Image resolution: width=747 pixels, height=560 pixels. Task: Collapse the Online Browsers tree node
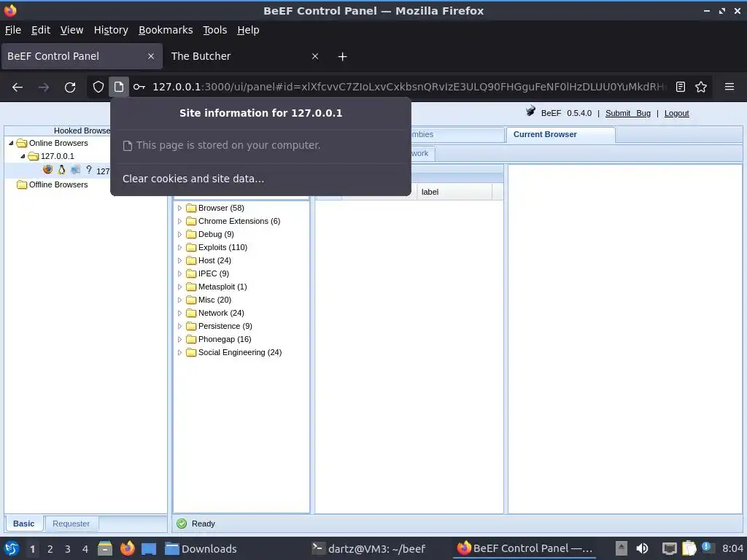tap(11, 143)
